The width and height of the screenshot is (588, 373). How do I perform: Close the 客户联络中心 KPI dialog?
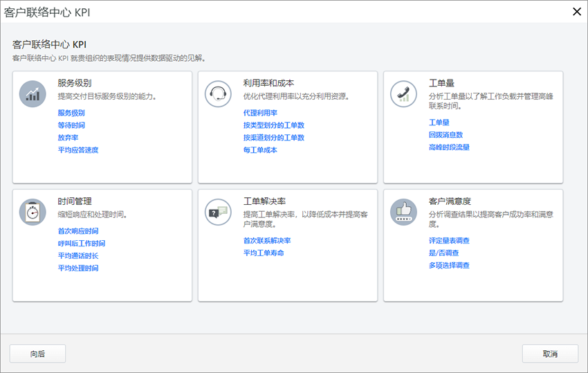click(x=576, y=11)
